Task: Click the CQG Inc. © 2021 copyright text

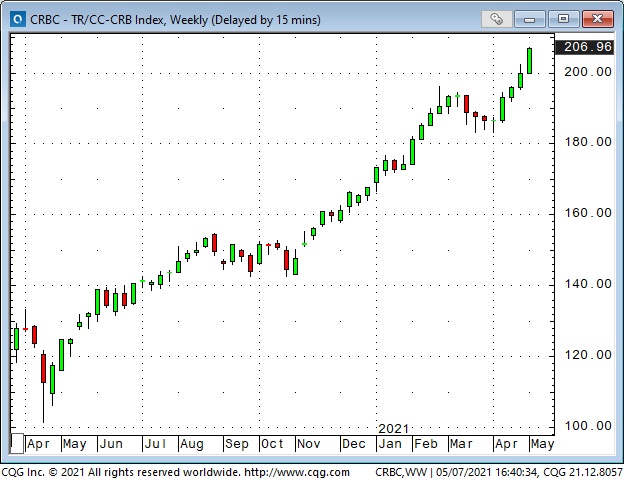Action: click(x=43, y=472)
